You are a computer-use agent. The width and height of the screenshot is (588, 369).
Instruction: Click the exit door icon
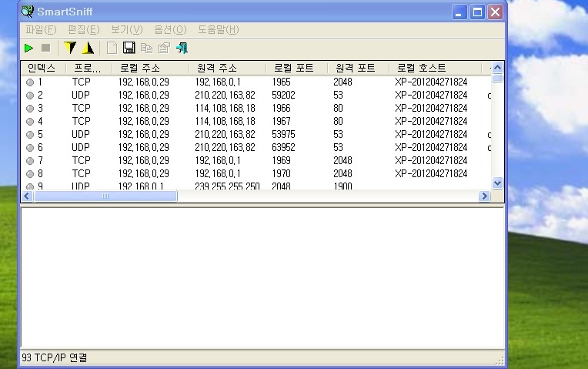pyautogui.click(x=182, y=49)
